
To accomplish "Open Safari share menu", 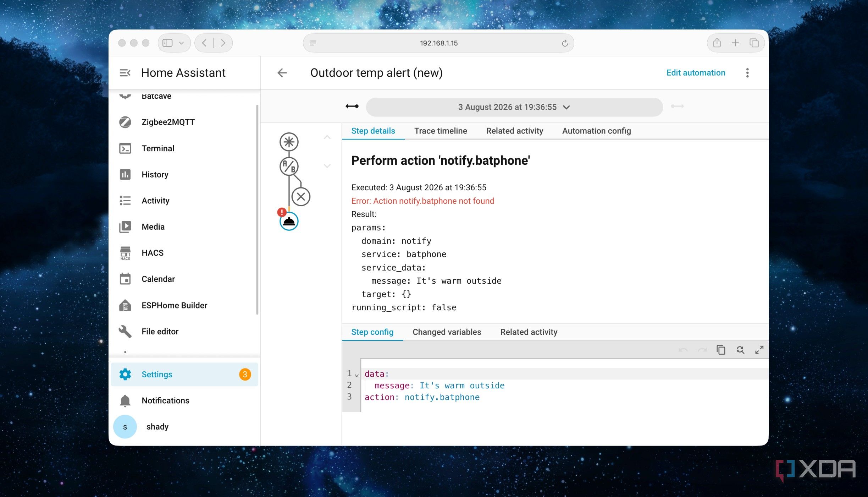I will pos(717,43).
